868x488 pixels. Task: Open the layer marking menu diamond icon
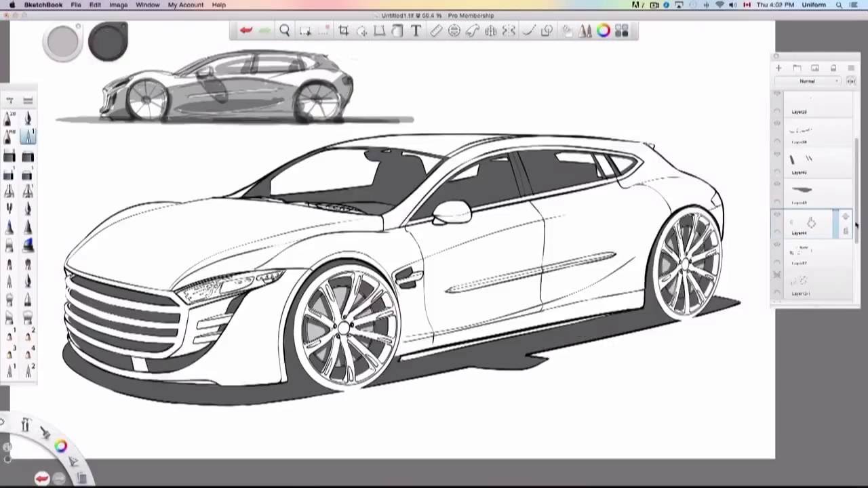point(846,217)
